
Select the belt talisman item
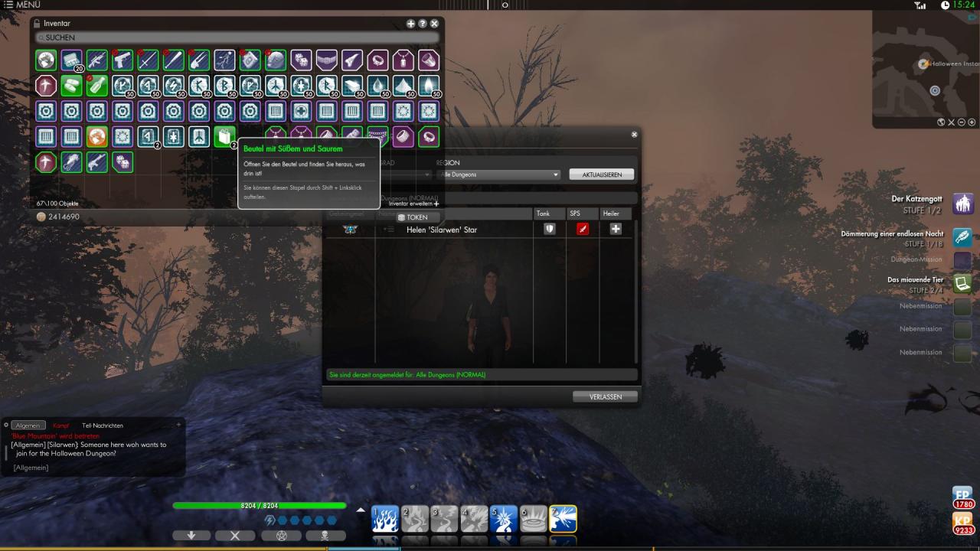(x=326, y=60)
